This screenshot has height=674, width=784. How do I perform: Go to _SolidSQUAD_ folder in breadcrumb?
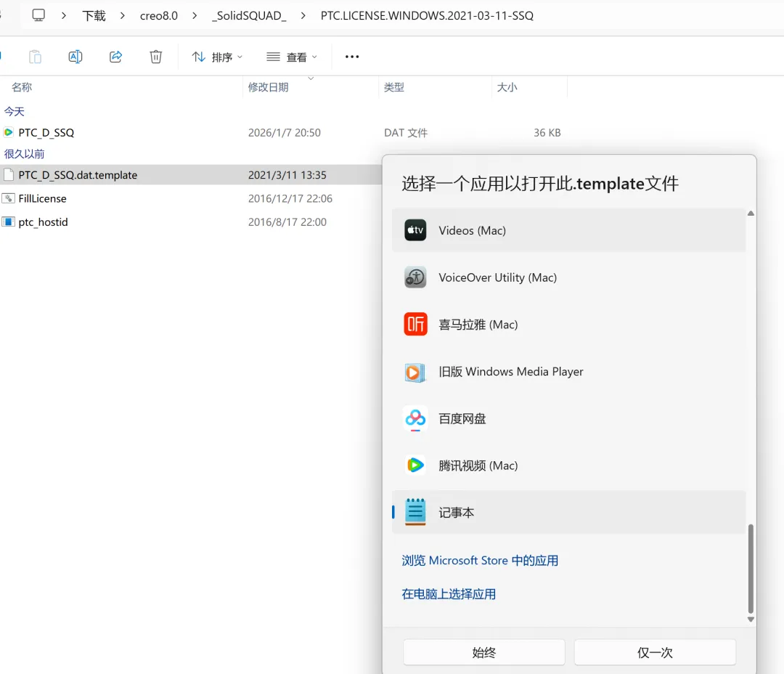click(249, 15)
